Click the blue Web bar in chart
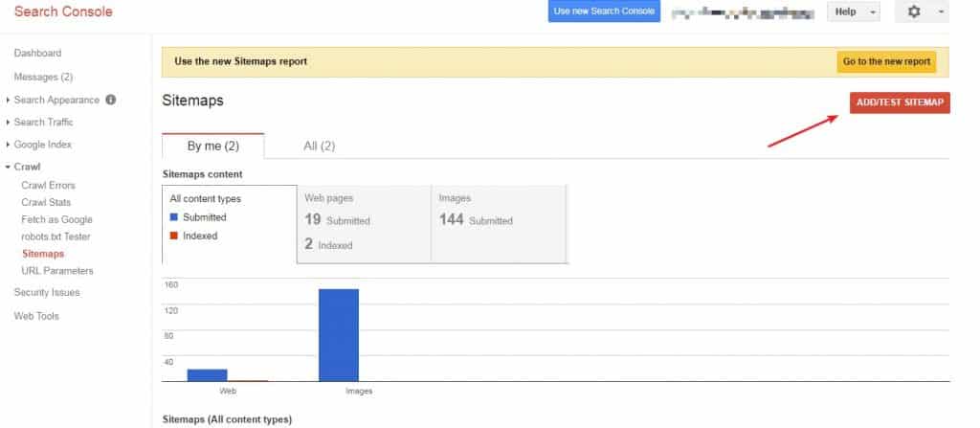 207,374
